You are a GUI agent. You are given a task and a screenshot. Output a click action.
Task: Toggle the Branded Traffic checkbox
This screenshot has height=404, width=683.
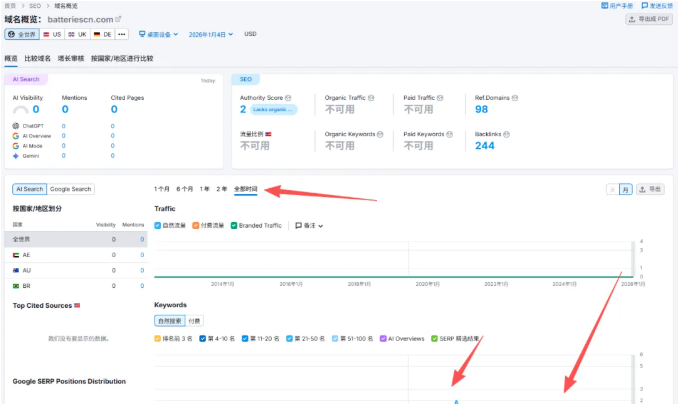[234, 225]
